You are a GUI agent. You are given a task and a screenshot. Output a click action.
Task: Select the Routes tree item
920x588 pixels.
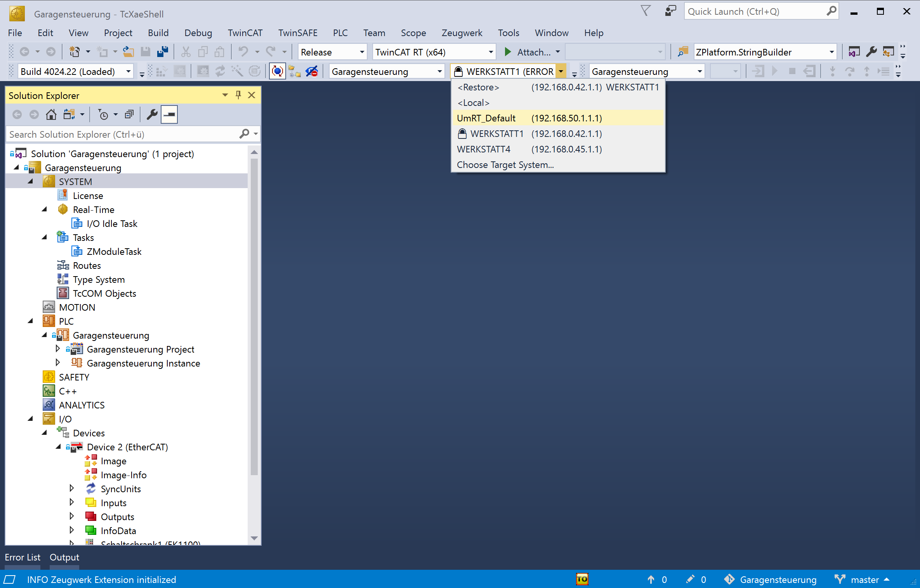[x=87, y=265]
